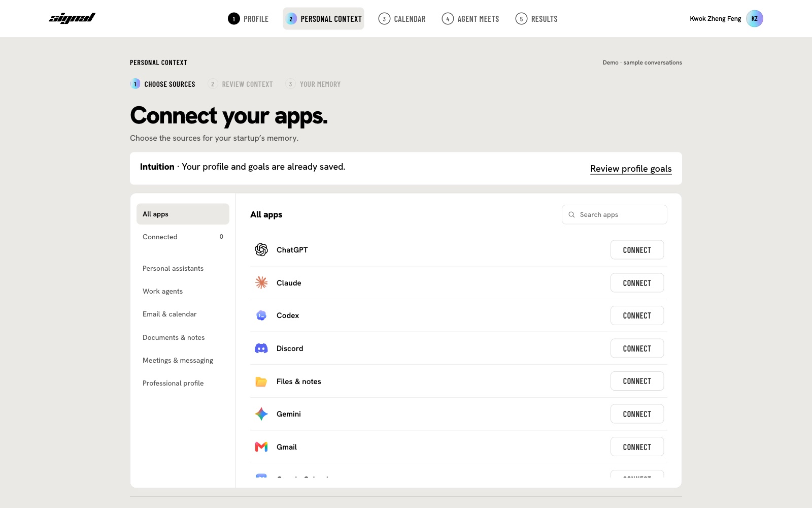
Task: Select the Choose Sources sub-step
Action: click(x=163, y=84)
